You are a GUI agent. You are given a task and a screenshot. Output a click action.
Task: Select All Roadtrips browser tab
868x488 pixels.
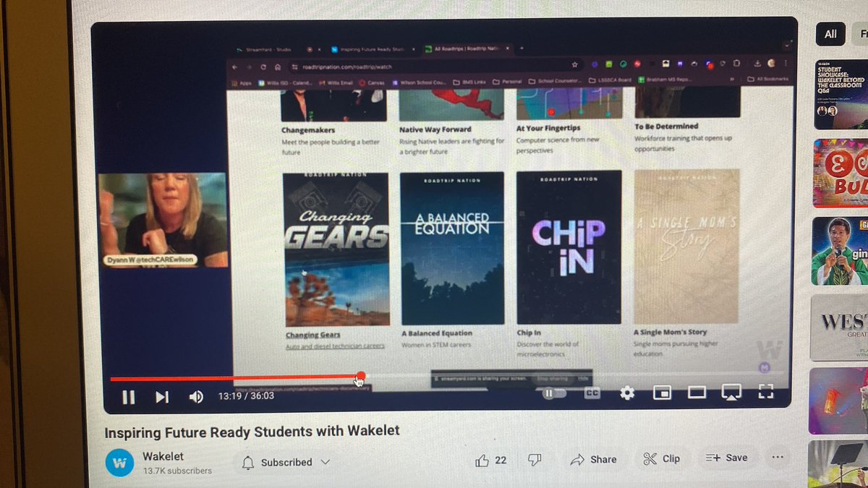pos(468,49)
